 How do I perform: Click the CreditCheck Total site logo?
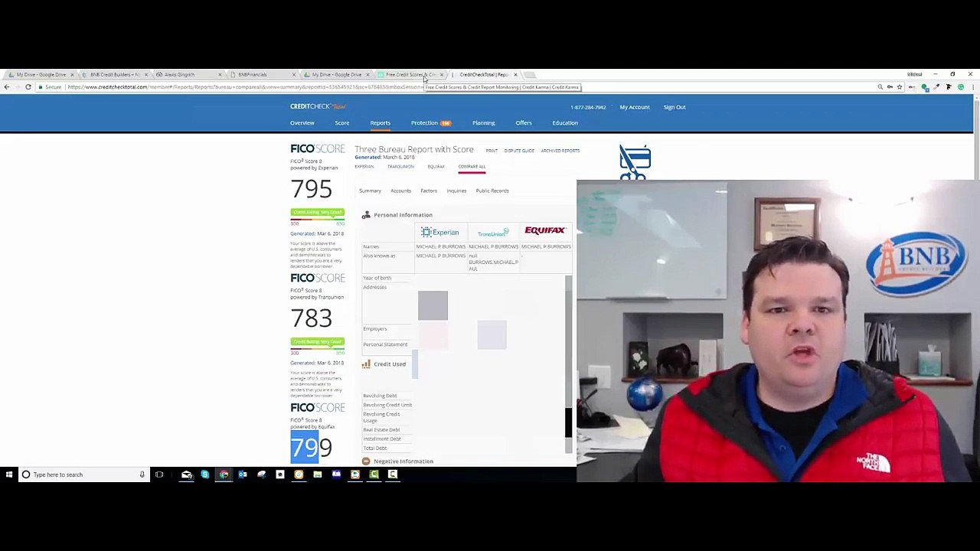pyautogui.click(x=318, y=106)
